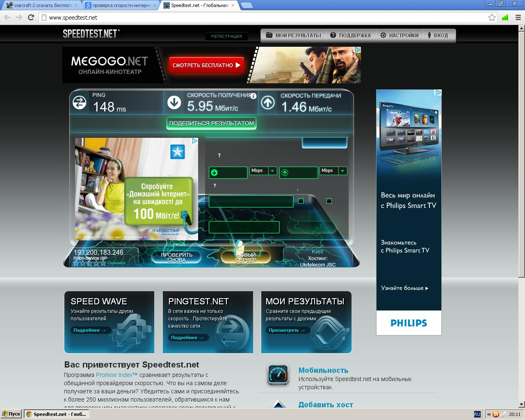Click the download speed input field
The image size is (525, 420).
[228, 172]
